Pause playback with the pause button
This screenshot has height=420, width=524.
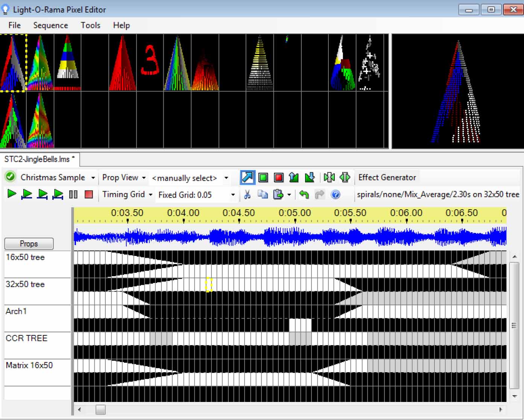73,194
